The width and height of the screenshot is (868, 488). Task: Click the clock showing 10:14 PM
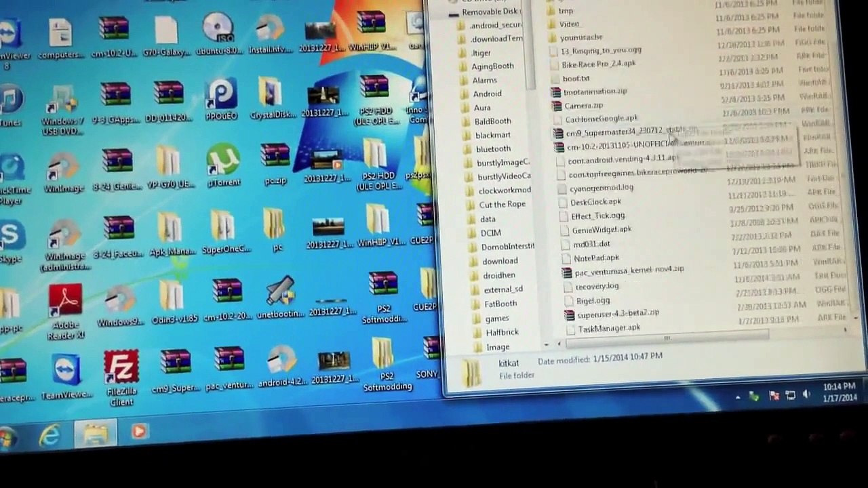[x=840, y=392]
